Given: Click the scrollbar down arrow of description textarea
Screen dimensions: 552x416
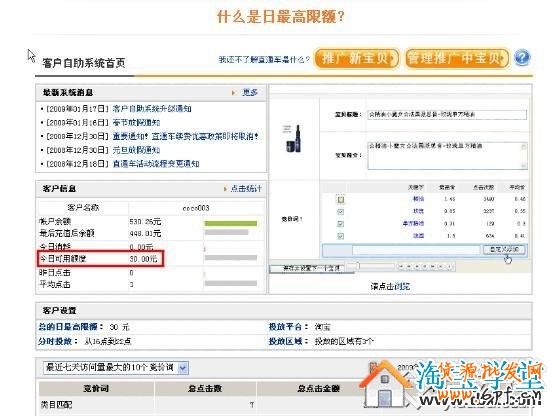Looking at the screenshot, I should [x=523, y=165].
